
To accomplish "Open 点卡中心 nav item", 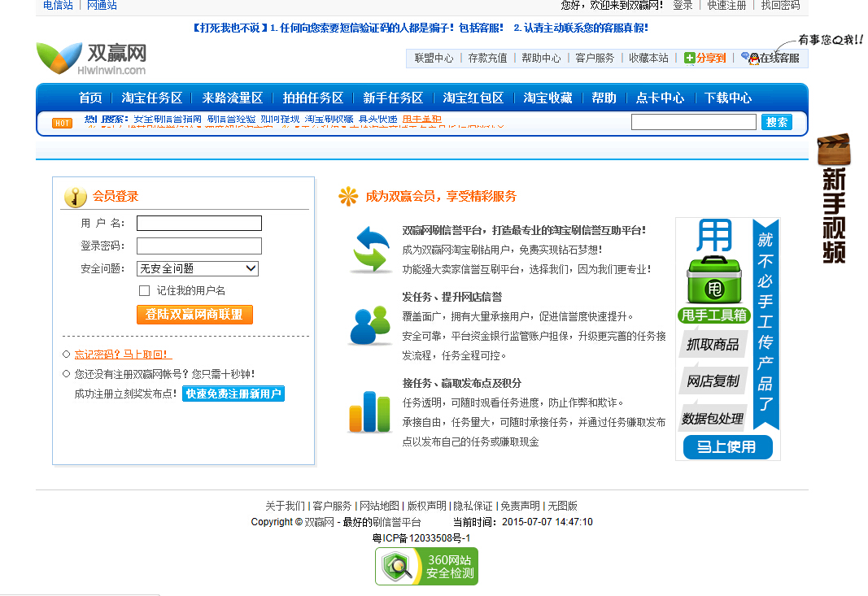I will click(x=661, y=98).
